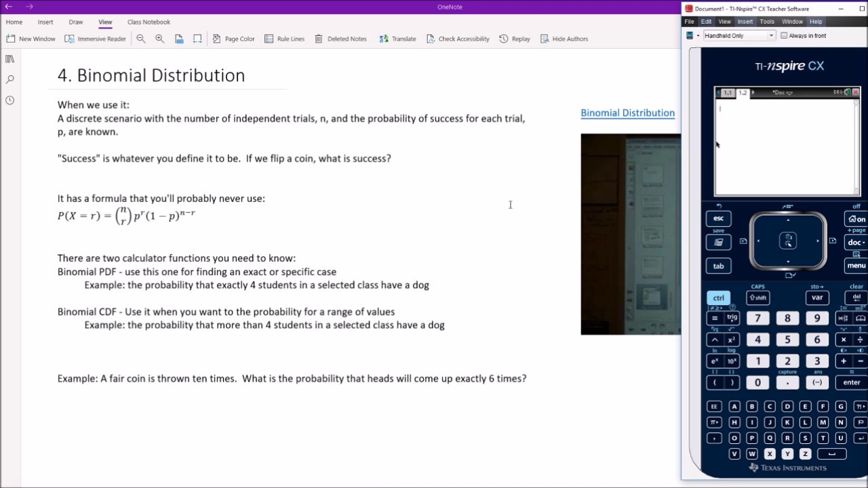Run Check Accessibility

click(x=458, y=39)
